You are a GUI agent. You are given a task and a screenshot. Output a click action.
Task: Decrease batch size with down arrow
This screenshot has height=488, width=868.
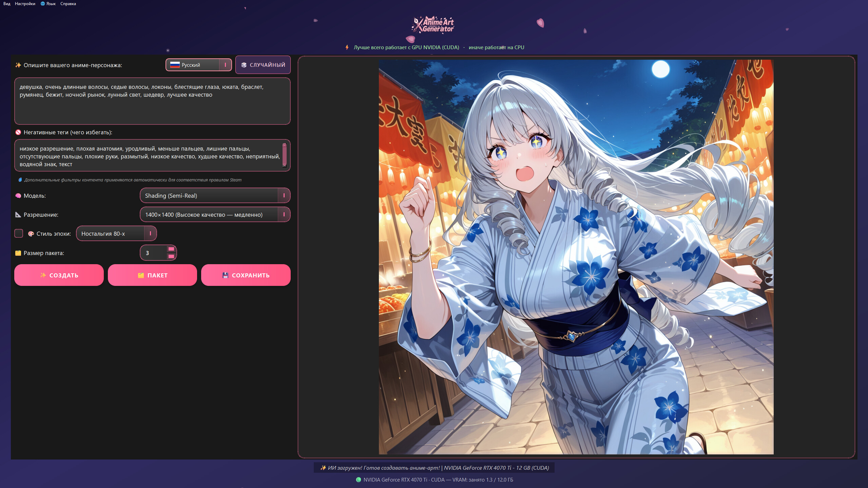[171, 256]
